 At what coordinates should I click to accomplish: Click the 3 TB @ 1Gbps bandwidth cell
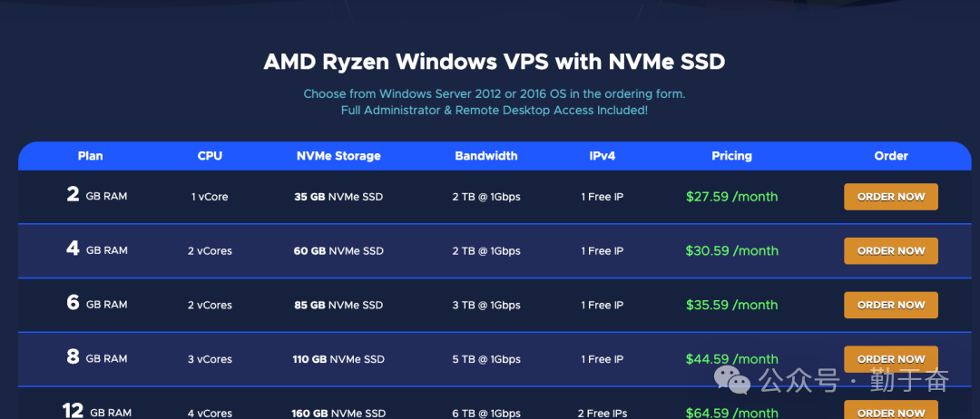[x=486, y=305]
